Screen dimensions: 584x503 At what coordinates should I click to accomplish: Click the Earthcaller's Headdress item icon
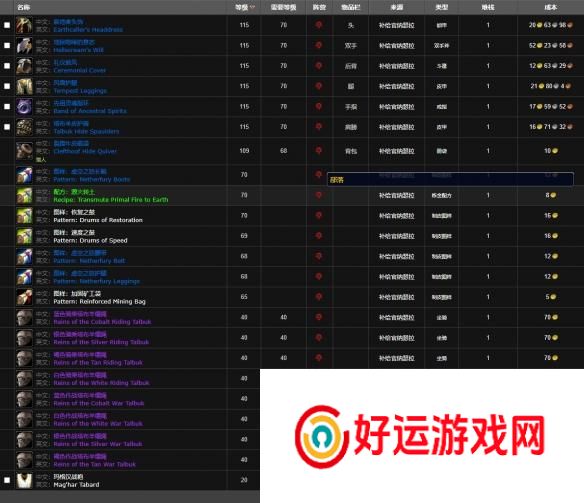[24, 25]
